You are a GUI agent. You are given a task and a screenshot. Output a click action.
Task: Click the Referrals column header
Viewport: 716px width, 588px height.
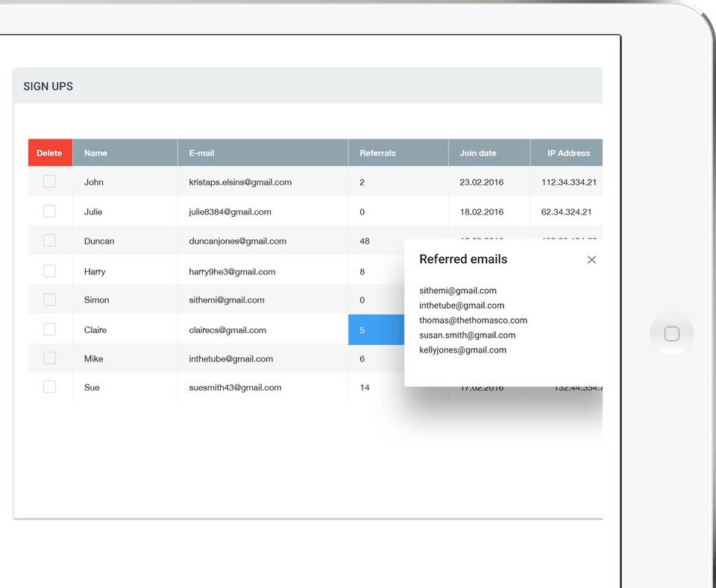pos(377,153)
